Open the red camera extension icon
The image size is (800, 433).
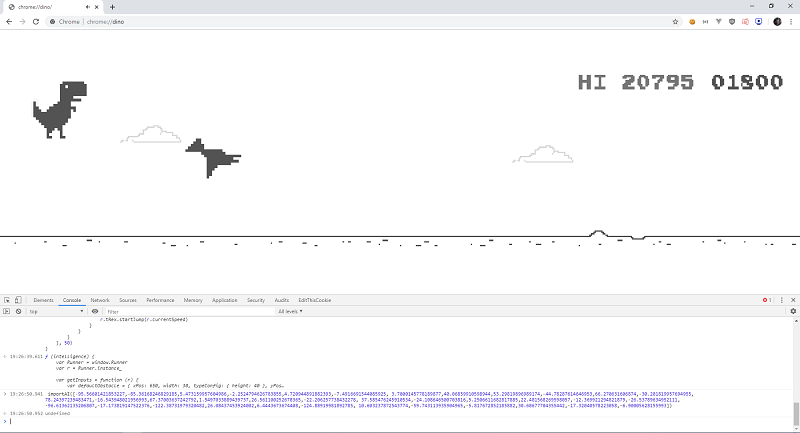[x=745, y=22]
